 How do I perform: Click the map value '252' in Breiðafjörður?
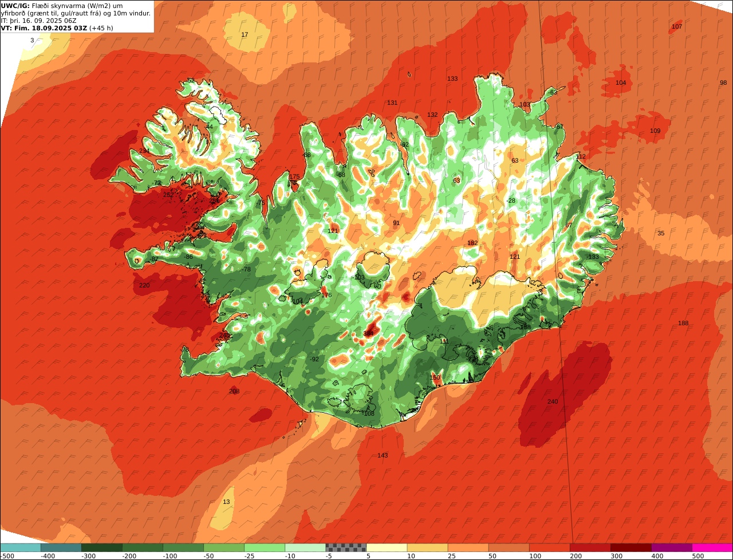tap(168, 195)
